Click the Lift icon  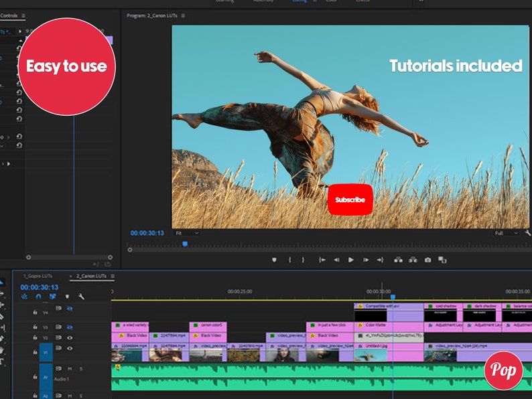pyautogui.click(x=398, y=260)
